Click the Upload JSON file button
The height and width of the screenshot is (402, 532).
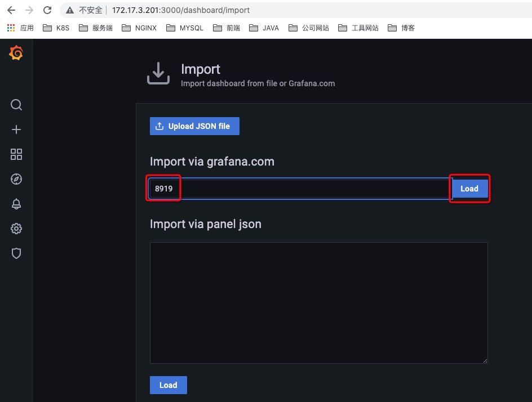(194, 126)
